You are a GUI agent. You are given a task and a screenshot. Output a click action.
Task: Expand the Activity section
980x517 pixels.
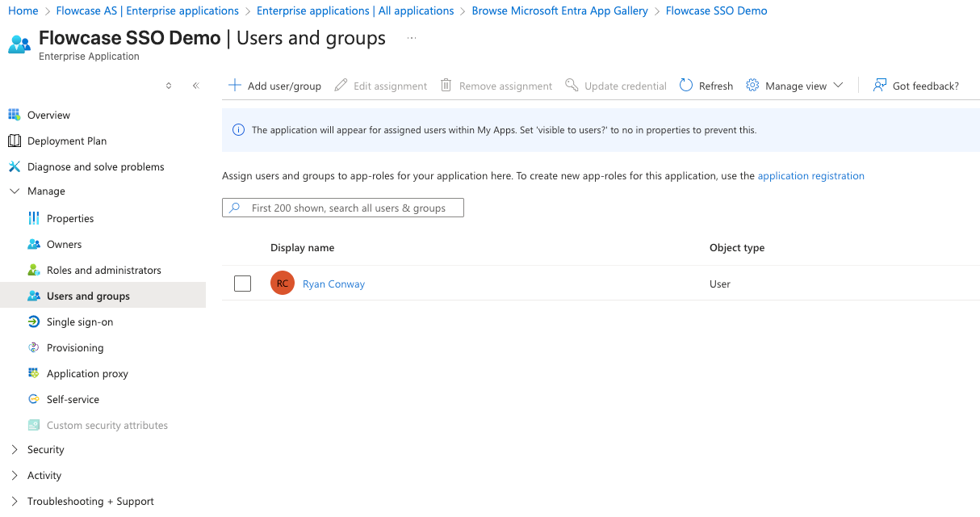click(14, 476)
